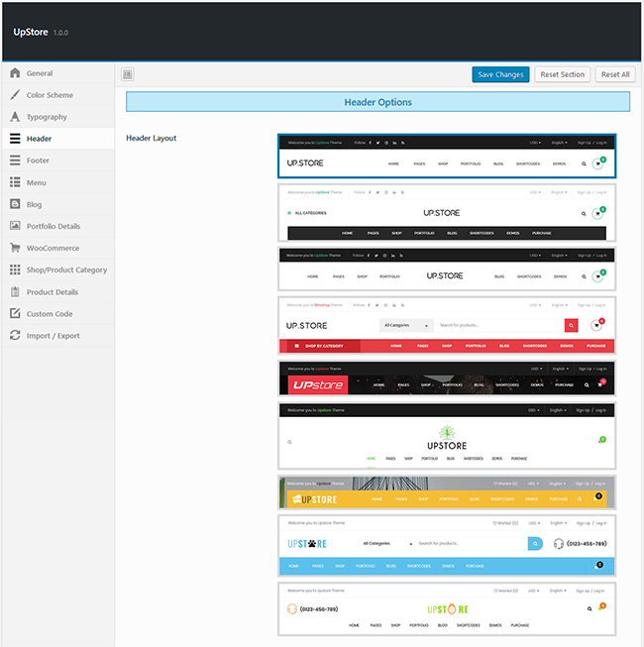The height and width of the screenshot is (647, 644).
Task: Select the blue menu bar header layout
Action: (x=447, y=545)
